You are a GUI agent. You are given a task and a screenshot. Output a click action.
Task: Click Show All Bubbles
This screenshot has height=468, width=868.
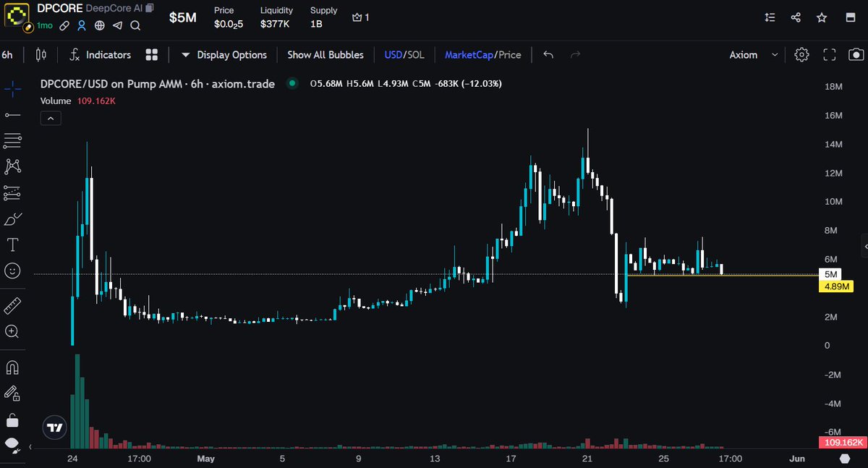[325, 55]
